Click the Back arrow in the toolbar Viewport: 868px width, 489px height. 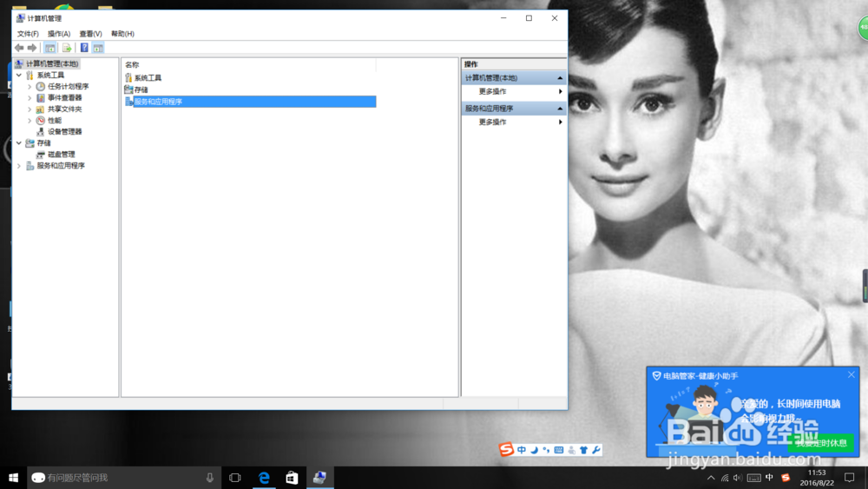19,48
